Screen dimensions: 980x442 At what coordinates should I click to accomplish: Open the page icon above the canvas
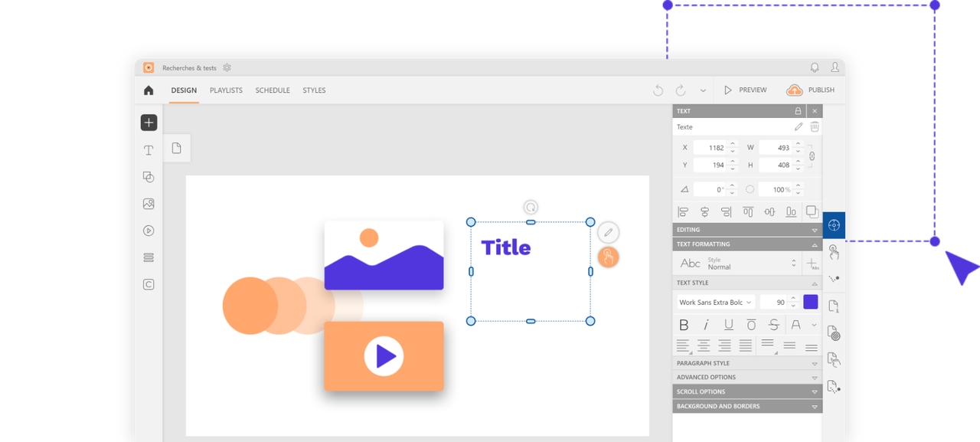176,148
